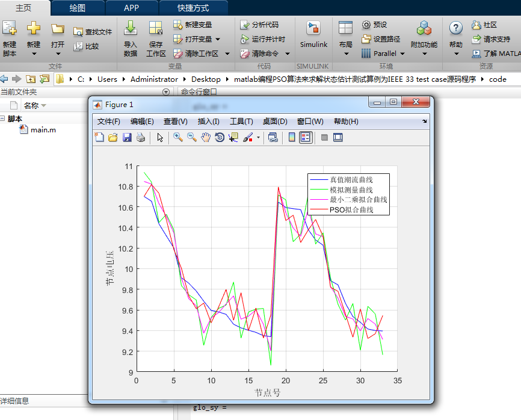Click Administrator in the address path
This screenshot has width=521, height=420.
coord(154,79)
